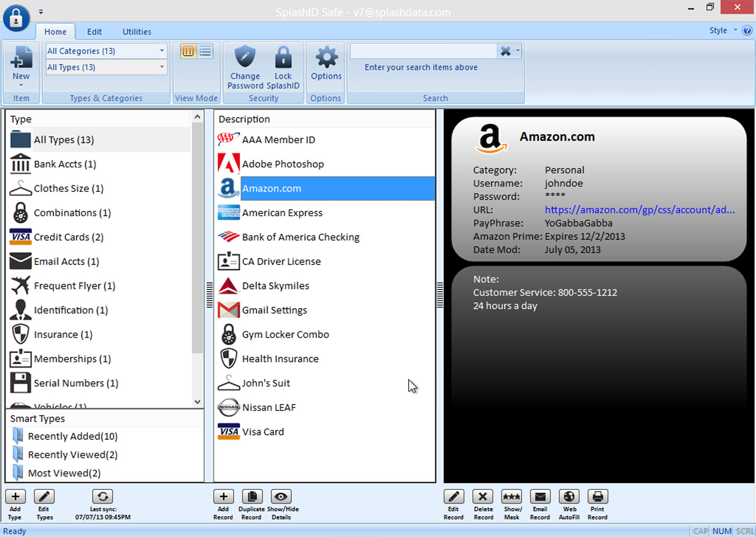Select the American Express record
The height and width of the screenshot is (537, 756).
click(325, 213)
